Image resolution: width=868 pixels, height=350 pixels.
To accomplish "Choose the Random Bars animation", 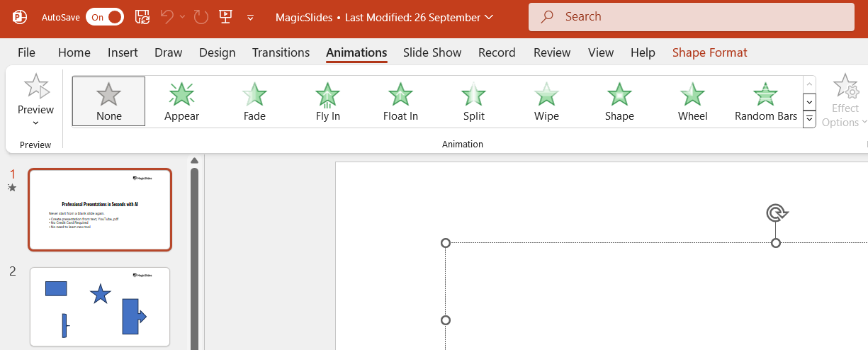I will [x=765, y=101].
